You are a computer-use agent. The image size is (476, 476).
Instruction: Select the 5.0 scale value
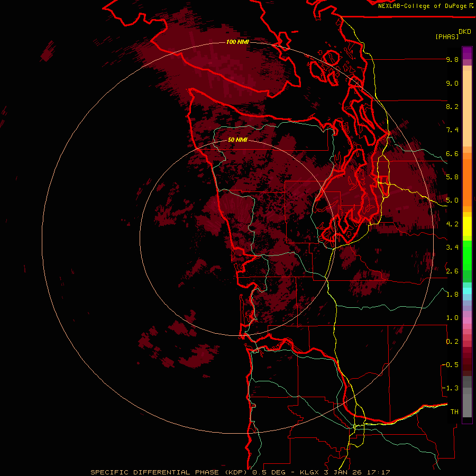(x=452, y=200)
